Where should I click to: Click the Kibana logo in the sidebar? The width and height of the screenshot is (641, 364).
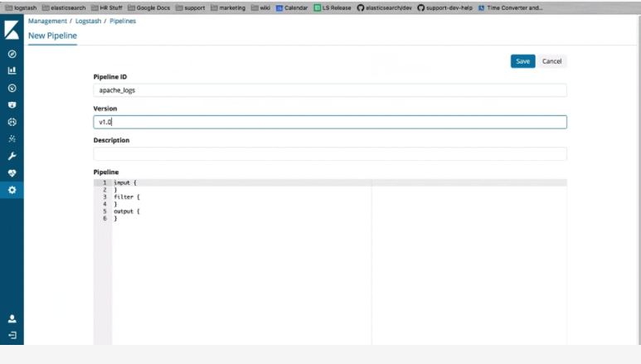coord(12,30)
